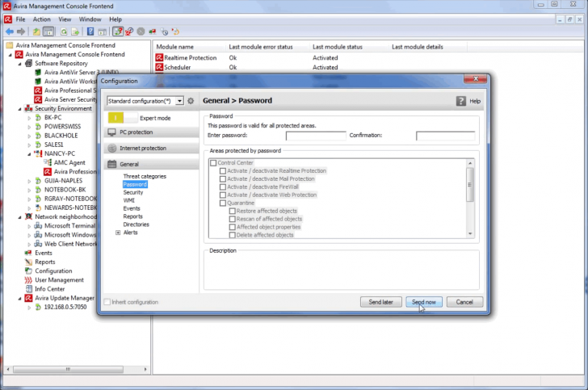This screenshot has width=588, height=390.
Task: Click the Send later button
Action: click(381, 302)
